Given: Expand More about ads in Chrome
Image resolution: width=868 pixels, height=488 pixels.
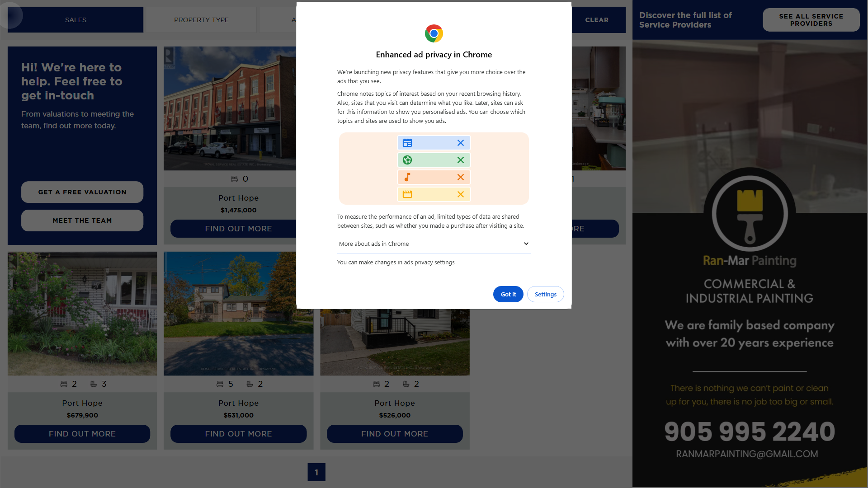Looking at the screenshot, I should pos(434,244).
